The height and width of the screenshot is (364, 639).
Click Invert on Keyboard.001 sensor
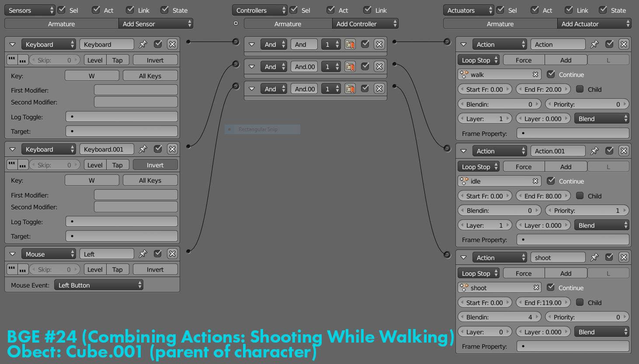click(x=155, y=165)
